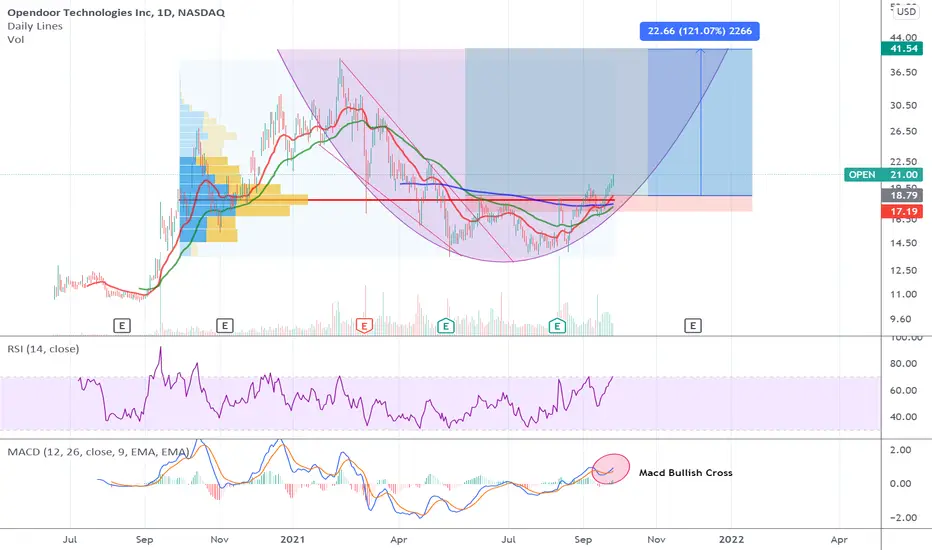Image resolution: width=932 pixels, height=550 pixels.
Task: Click the 30.50 price axis value
Action: [903, 105]
